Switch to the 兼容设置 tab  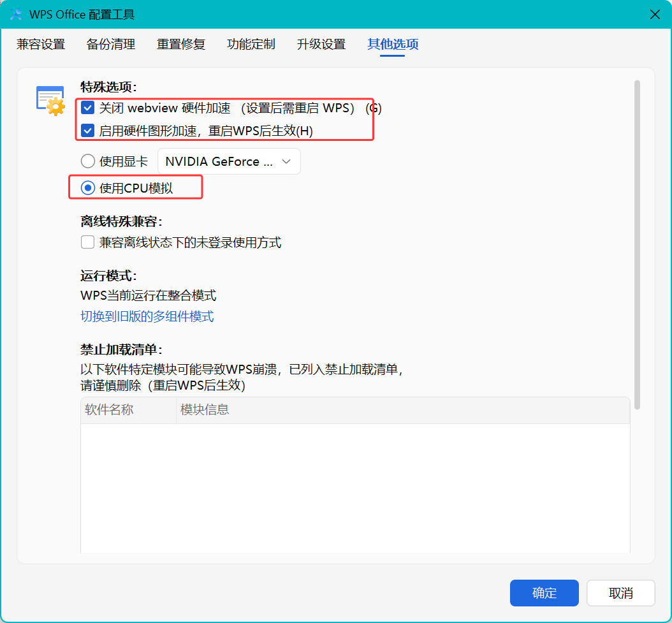41,44
